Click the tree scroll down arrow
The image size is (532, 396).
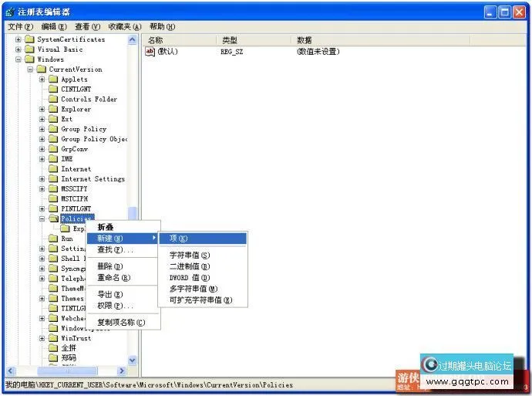coord(133,360)
